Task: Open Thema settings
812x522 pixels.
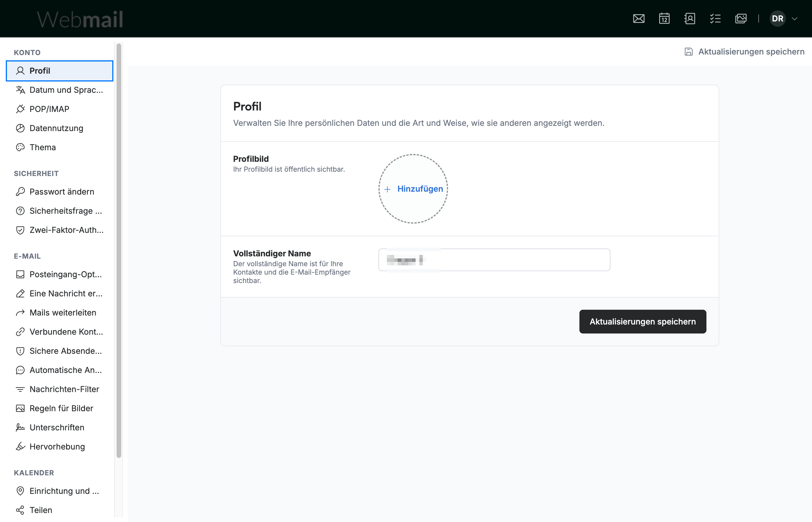Action: pyautogui.click(x=60, y=147)
